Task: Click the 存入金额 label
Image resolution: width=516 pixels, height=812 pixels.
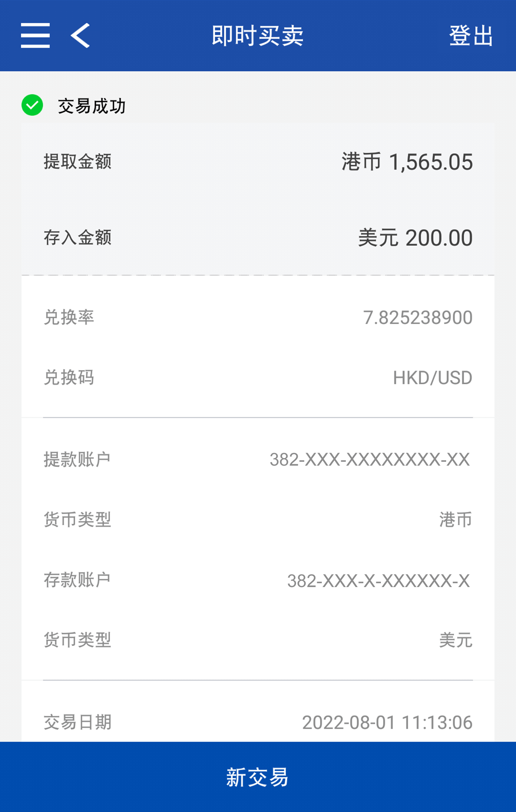Action: [x=77, y=237]
